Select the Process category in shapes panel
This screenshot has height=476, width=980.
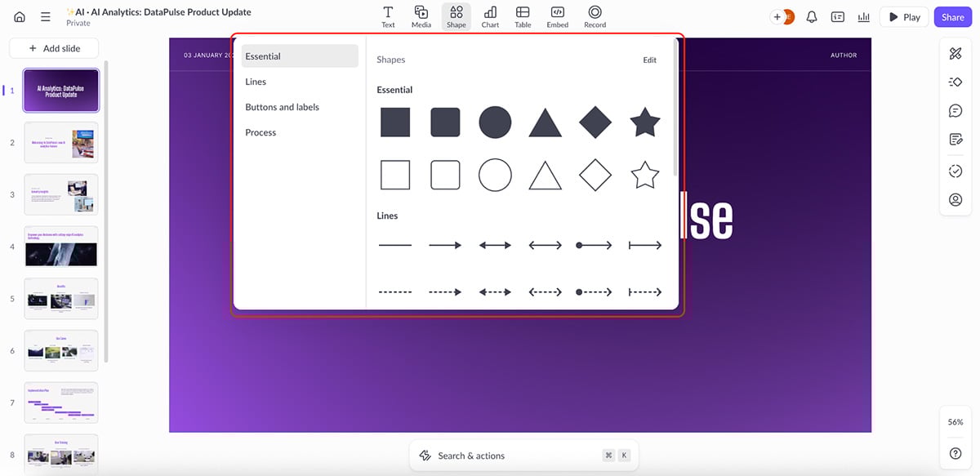pyautogui.click(x=260, y=131)
